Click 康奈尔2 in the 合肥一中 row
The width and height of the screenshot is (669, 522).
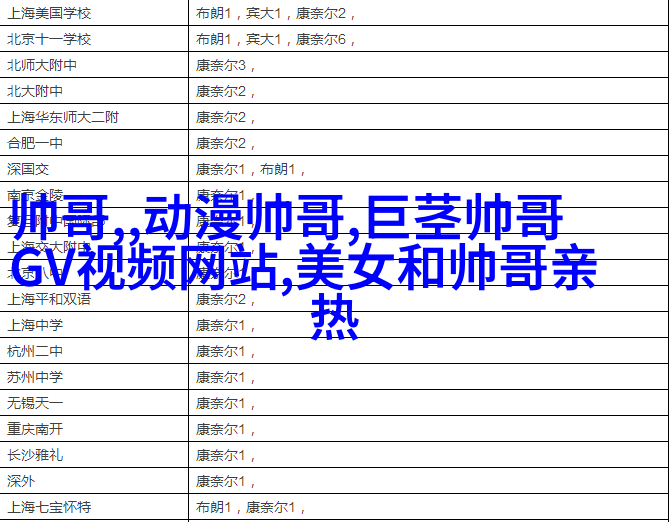tap(428, 143)
